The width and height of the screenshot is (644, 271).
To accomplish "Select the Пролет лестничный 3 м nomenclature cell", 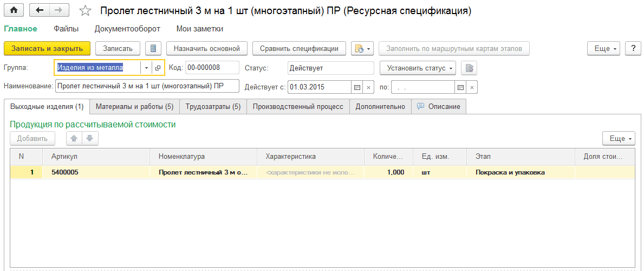I will click(204, 173).
